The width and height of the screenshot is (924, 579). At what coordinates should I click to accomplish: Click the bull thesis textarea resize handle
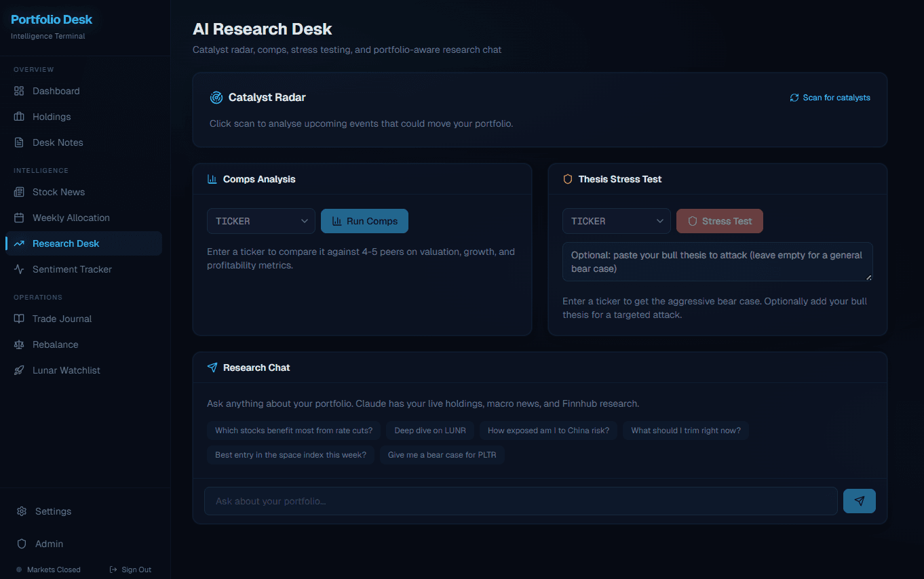point(868,277)
